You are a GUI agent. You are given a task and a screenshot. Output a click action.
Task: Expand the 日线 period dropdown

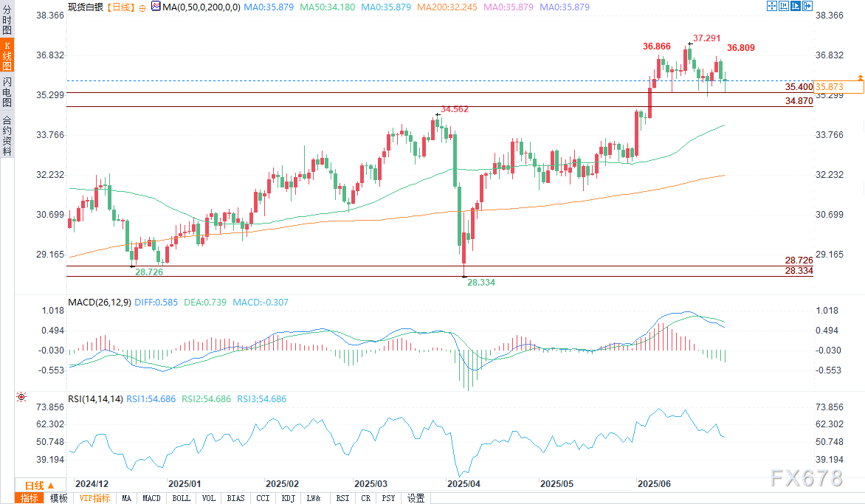click(x=40, y=486)
